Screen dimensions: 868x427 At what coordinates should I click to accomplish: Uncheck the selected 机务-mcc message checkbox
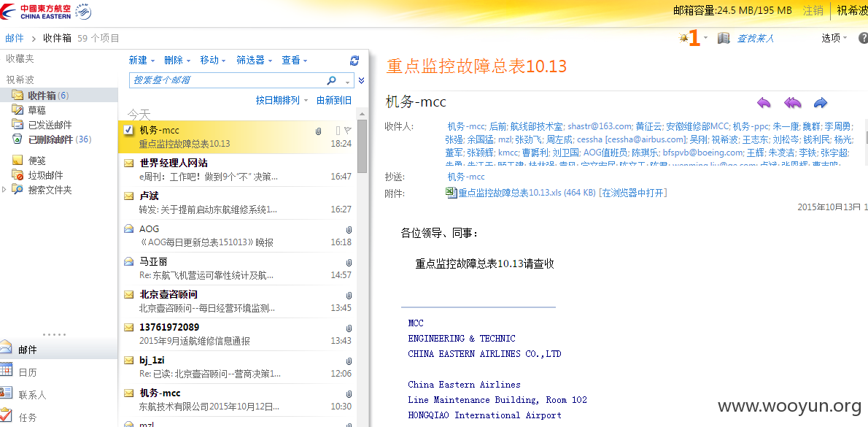(x=128, y=130)
